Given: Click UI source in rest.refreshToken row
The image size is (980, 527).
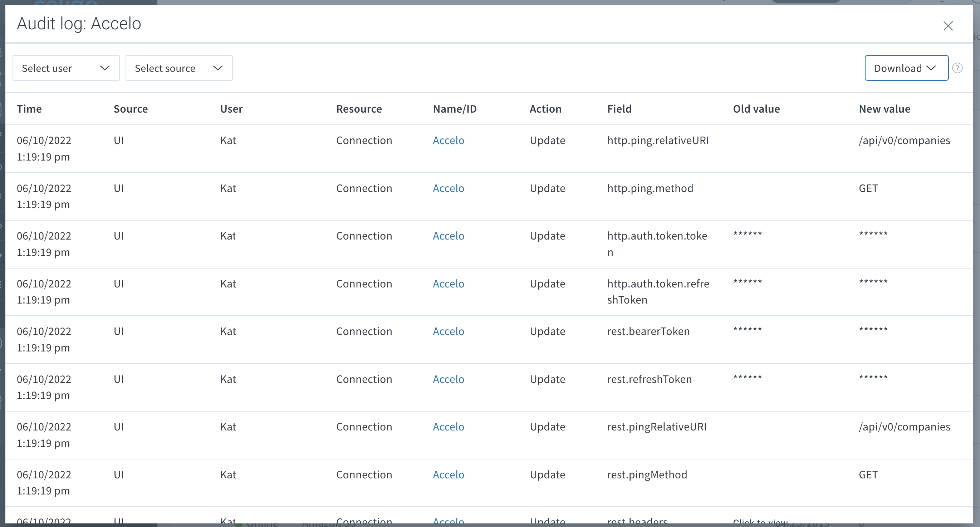Looking at the screenshot, I should 119,379.
